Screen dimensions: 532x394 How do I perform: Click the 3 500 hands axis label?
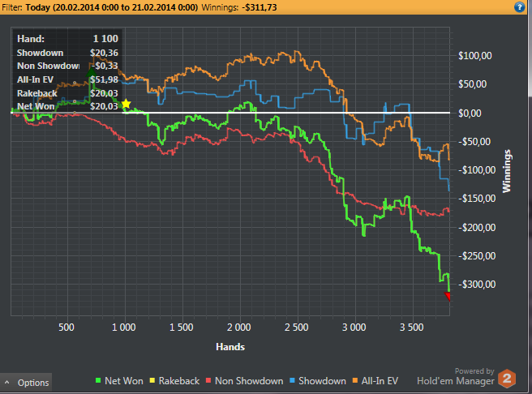(411, 328)
